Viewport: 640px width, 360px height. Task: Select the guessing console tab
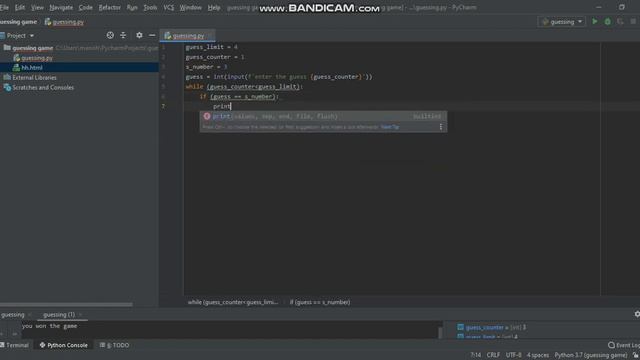13,315
